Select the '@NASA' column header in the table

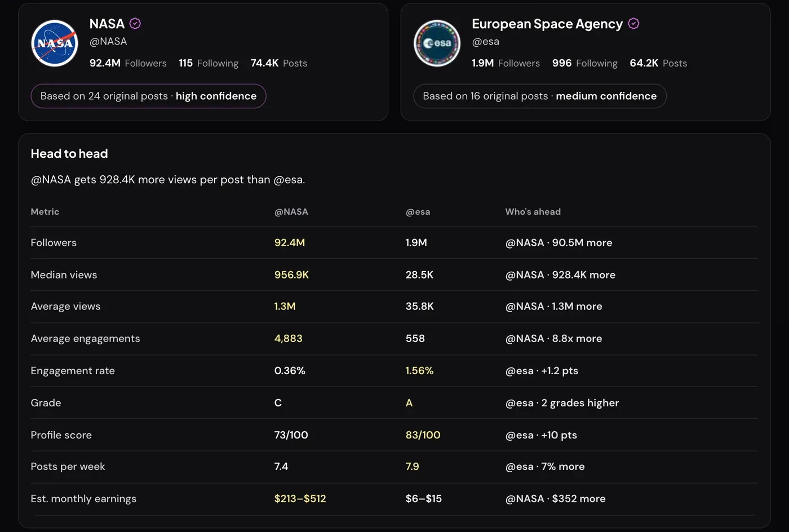click(x=291, y=212)
